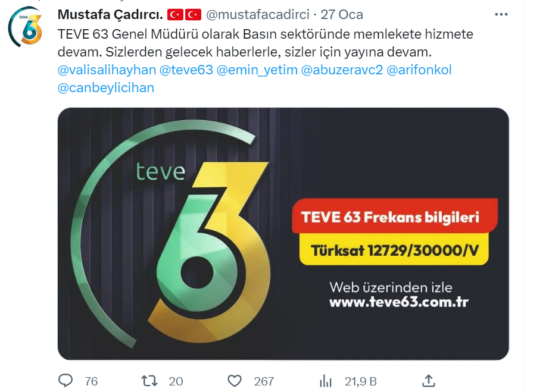This screenshot has width=549, height=392.
Task: Click the retweet count 20
Action: tap(176, 381)
